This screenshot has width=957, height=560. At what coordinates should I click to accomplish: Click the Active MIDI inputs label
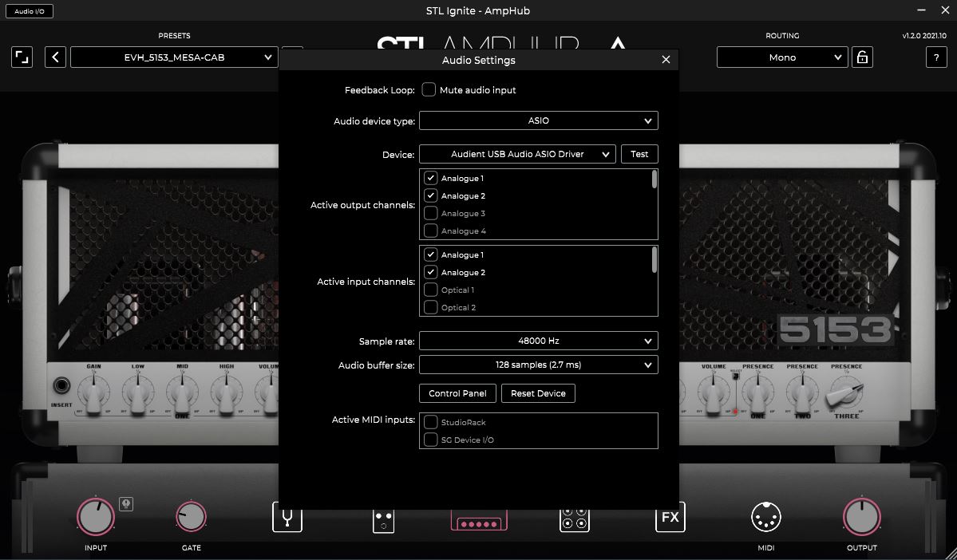374,420
